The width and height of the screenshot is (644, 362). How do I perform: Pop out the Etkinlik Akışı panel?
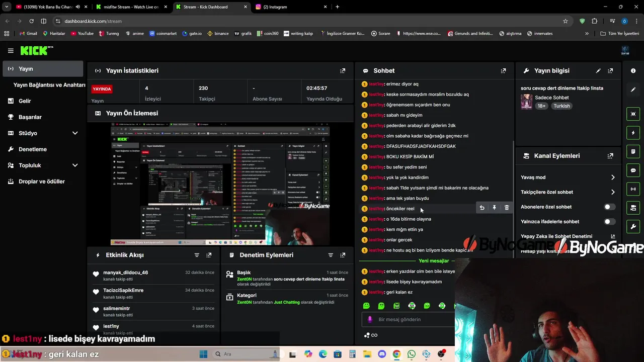[209, 255]
